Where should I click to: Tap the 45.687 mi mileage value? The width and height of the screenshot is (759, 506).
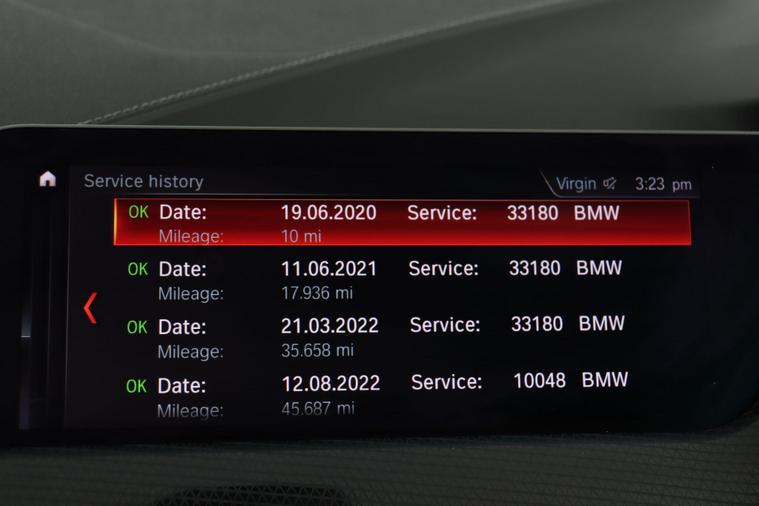(x=317, y=408)
